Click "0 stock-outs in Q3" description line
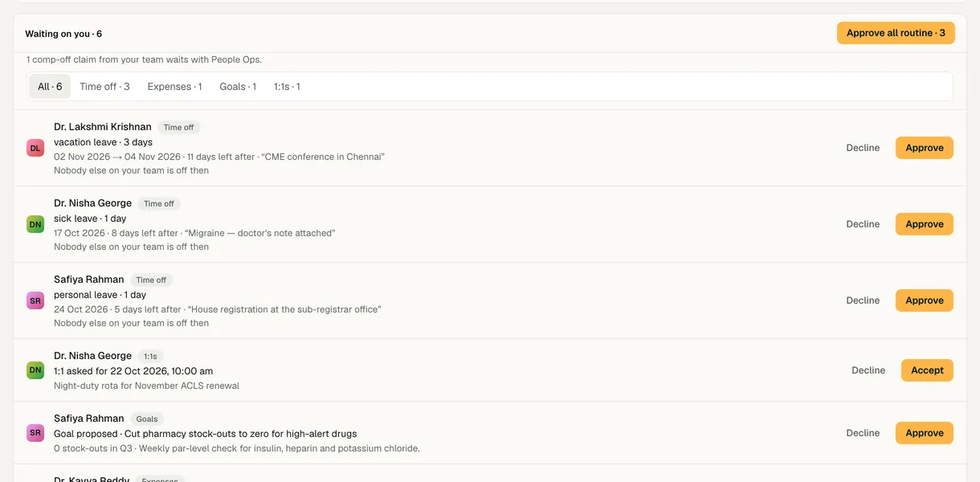The width and height of the screenshot is (980, 482). point(237,448)
